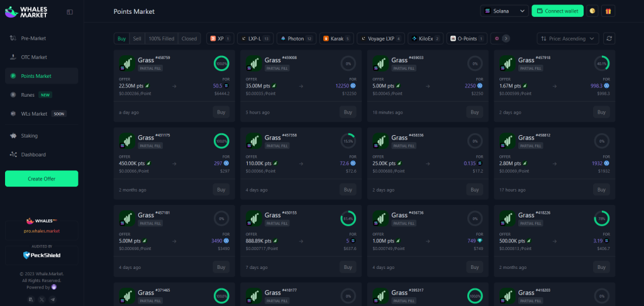Click Grass token icon on offer #458812
The image size is (644, 306).
pyautogui.click(x=508, y=141)
